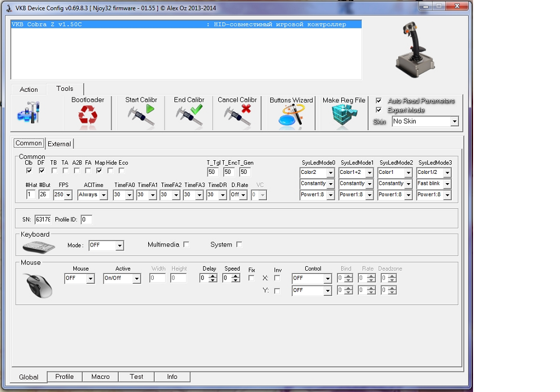
Task: Open SysLedMode0 Color2 dropdown
Action: click(331, 173)
